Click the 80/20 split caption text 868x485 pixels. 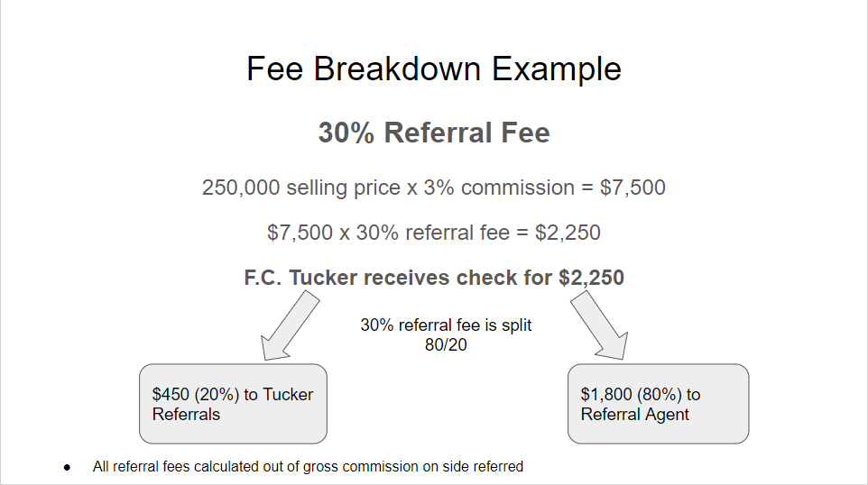pyautogui.click(x=446, y=334)
